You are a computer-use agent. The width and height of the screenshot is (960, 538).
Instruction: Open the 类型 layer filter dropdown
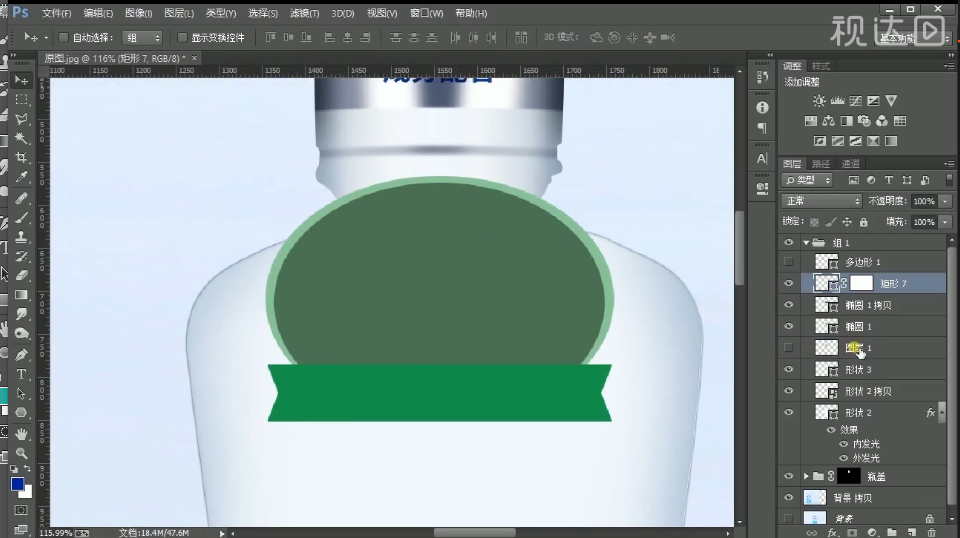point(808,180)
